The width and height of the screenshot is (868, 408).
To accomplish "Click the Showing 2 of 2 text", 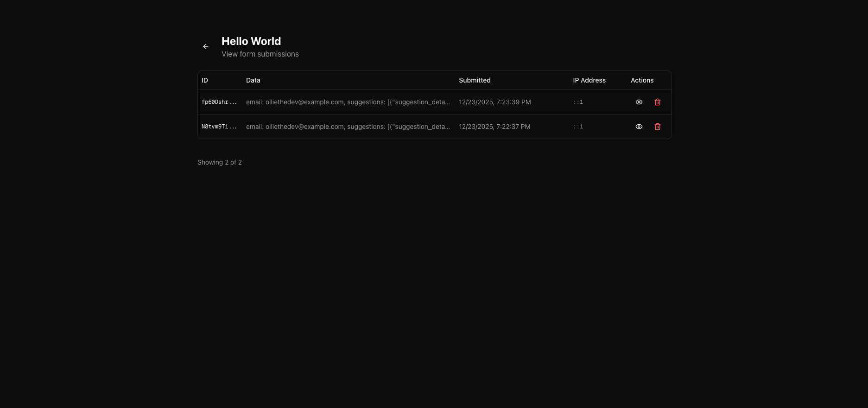I will (x=220, y=162).
